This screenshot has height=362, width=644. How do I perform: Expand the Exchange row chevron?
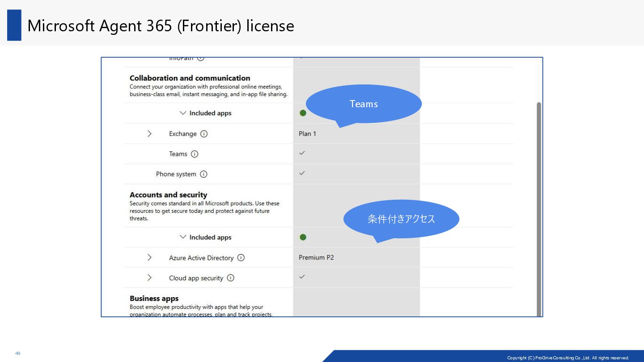(x=149, y=134)
